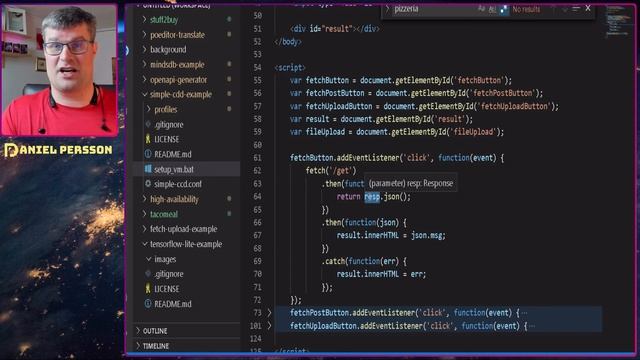Toggle Match Case in the find widget
The width and height of the screenshot is (640, 360).
click(482, 9)
